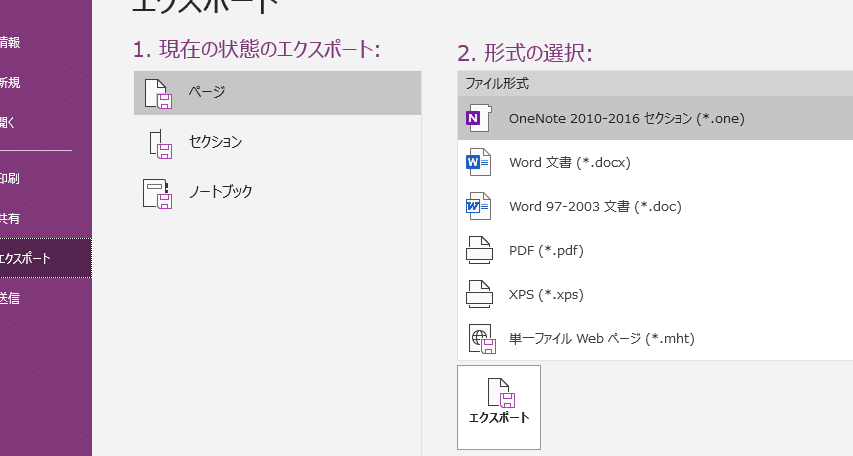This screenshot has height=456, width=853.
Task: Click the XPS format printer icon
Action: 480,294
